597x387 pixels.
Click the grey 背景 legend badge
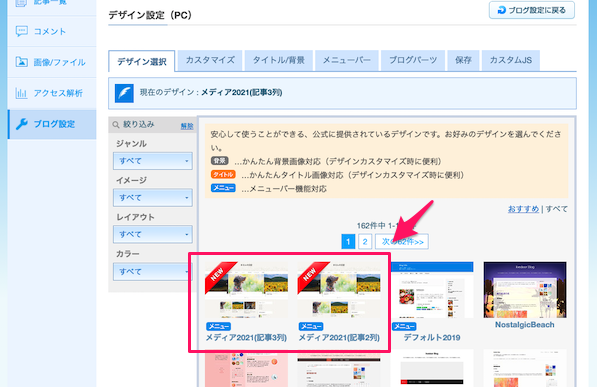[x=220, y=161]
